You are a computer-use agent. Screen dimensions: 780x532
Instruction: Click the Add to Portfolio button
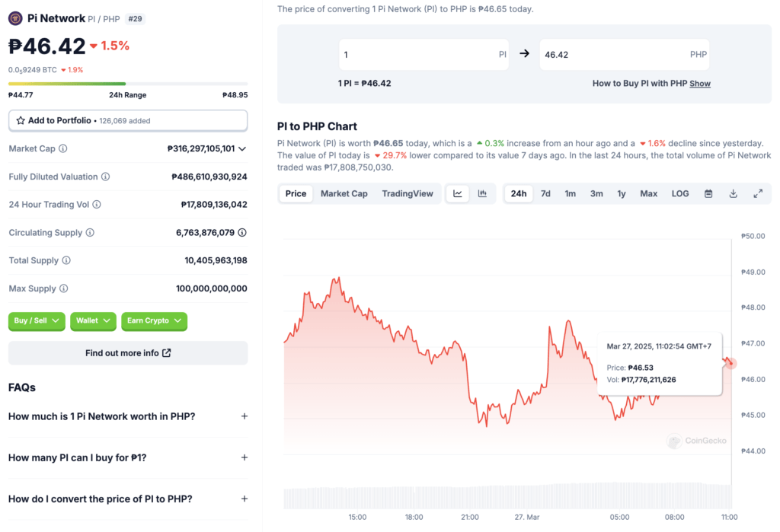tap(128, 120)
